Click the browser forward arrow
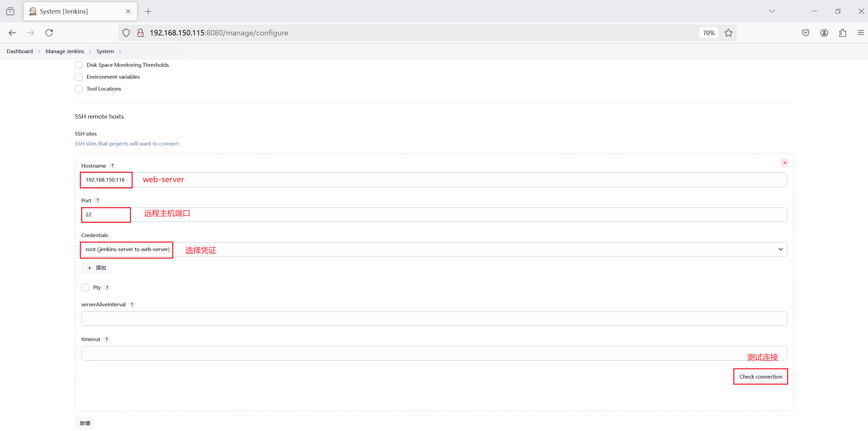The height and width of the screenshot is (431, 868). tap(31, 33)
